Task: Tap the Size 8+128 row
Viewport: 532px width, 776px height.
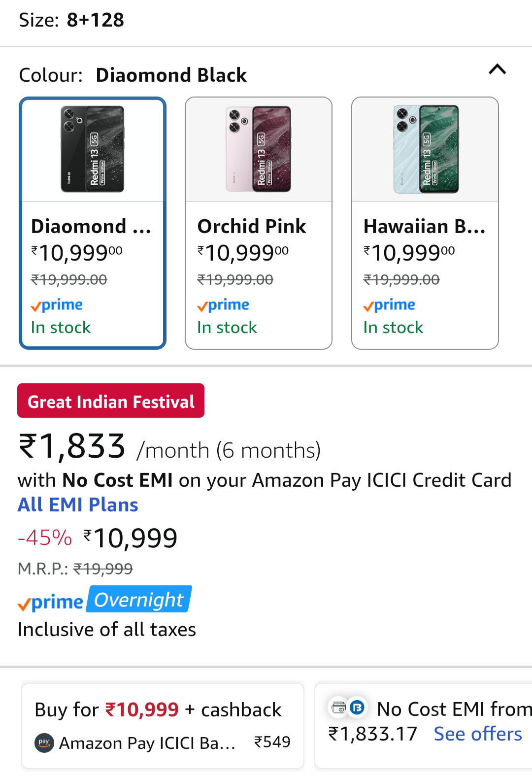Action: point(72,20)
